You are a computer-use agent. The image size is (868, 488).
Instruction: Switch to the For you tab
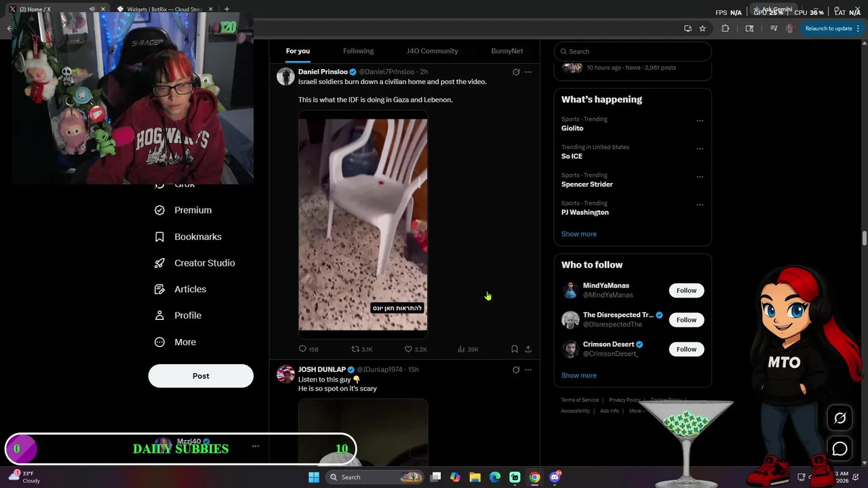(x=298, y=51)
